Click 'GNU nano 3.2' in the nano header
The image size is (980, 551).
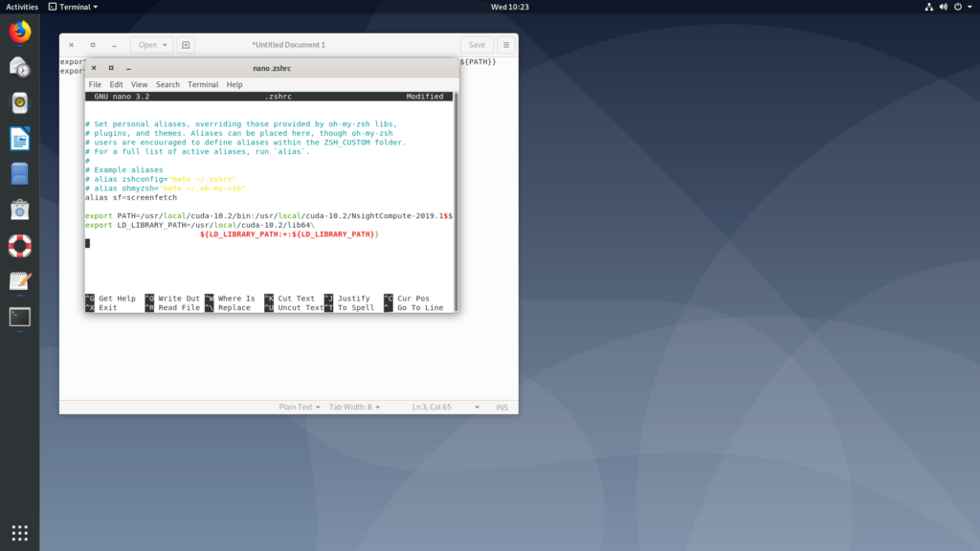click(x=122, y=97)
